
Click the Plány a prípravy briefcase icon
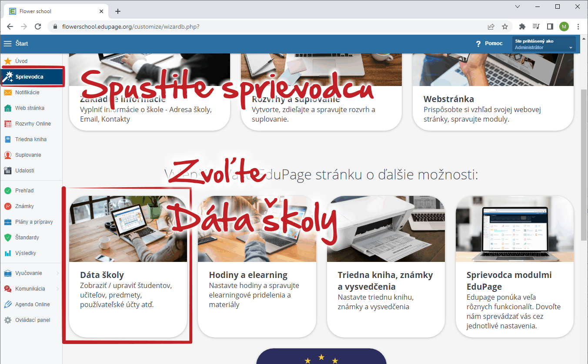tap(8, 222)
